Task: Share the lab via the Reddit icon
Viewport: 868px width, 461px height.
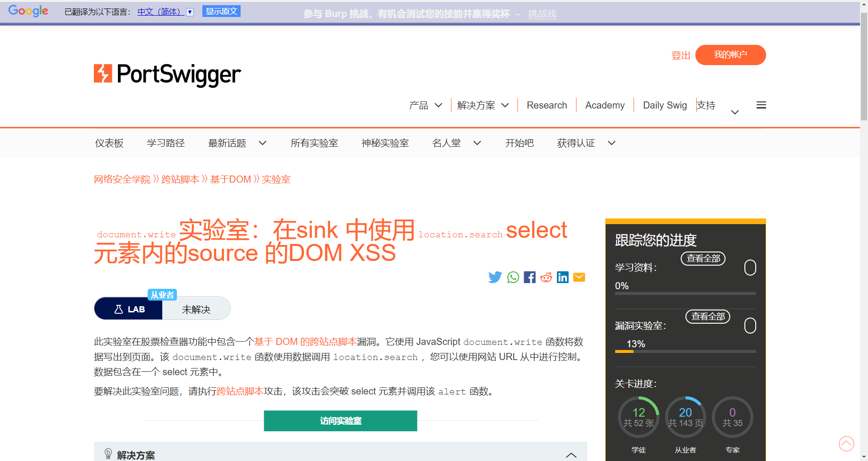Action: click(x=546, y=277)
